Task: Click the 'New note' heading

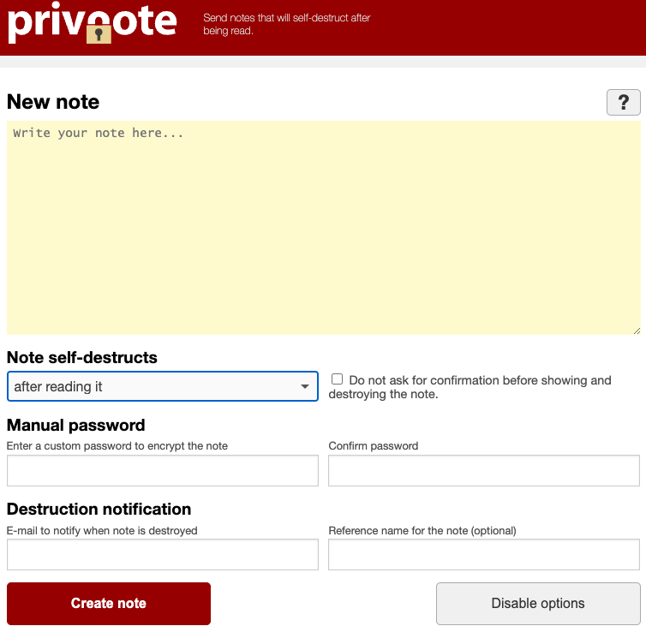Action: pyautogui.click(x=53, y=102)
